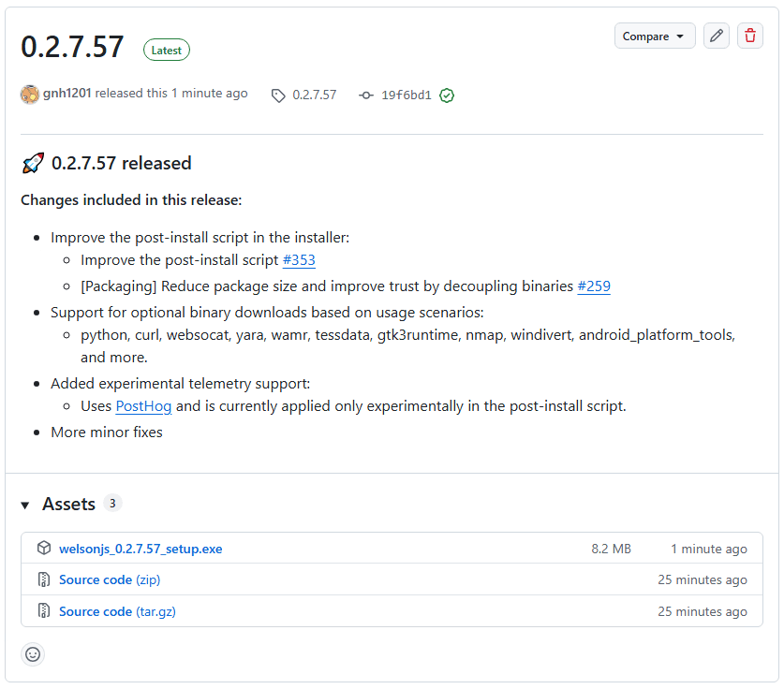The image size is (784, 689).
Task: Click the 0.2.7.57 release title
Action: 72,47
